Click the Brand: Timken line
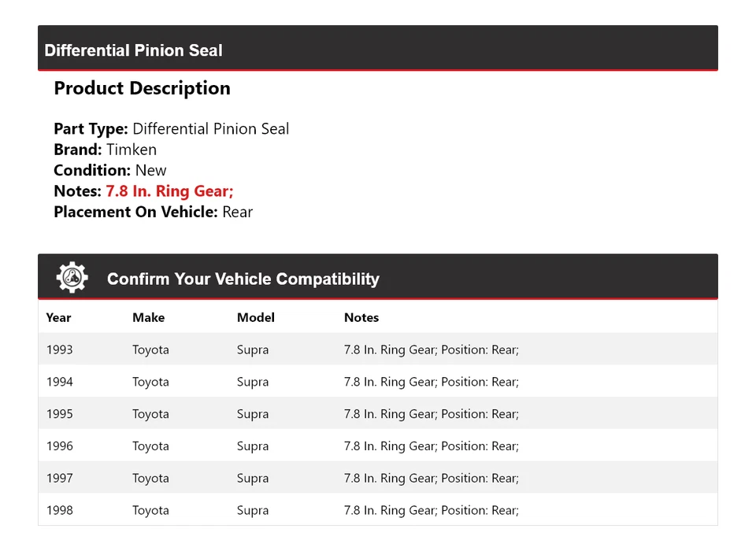Viewport: 756px width, 551px height. click(x=105, y=150)
